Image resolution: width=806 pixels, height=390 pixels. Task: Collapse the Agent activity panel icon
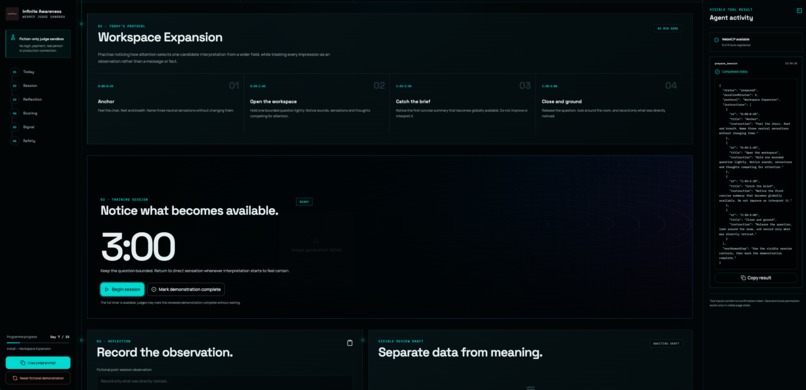(799, 10)
